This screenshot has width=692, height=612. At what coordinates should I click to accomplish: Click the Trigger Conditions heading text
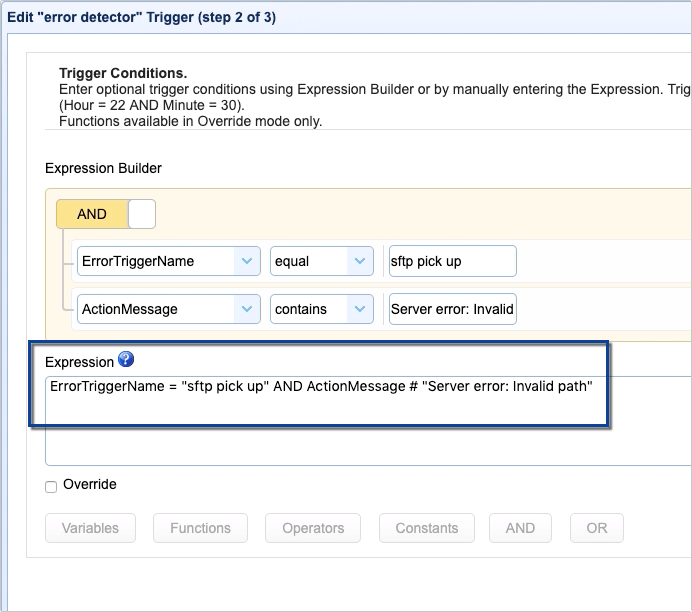(x=123, y=74)
